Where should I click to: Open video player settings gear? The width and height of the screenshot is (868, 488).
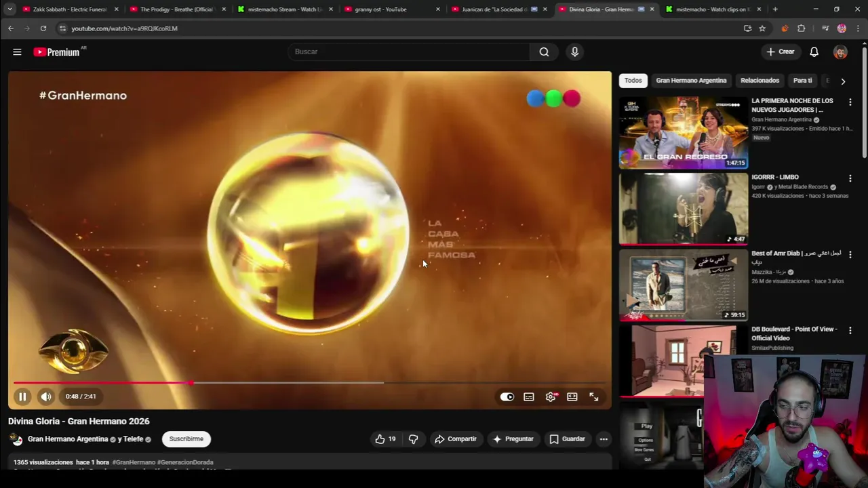tap(551, 396)
